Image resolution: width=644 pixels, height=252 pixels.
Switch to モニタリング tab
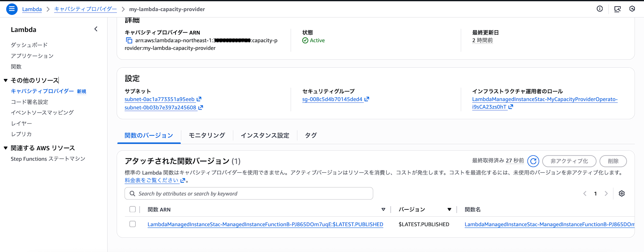207,135
